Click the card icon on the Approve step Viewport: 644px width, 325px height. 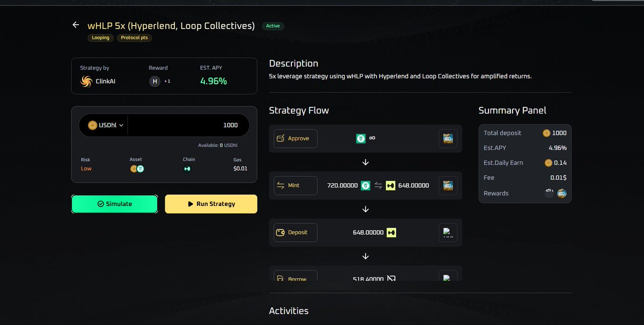[x=280, y=139]
